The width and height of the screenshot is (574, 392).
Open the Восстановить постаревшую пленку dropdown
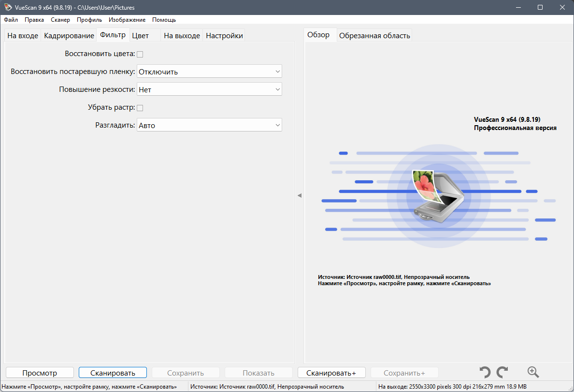click(x=209, y=72)
